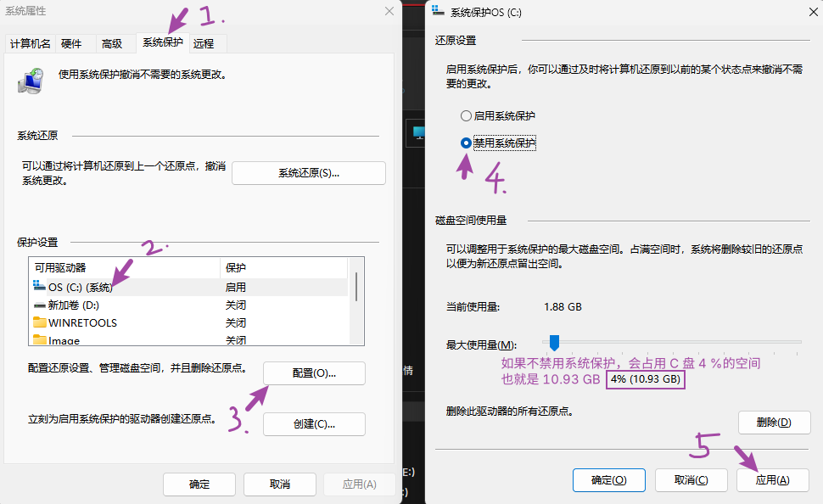Apply changes with 应用(A) in 系统保护OS (C:)
Viewport: 823px width, 504px height.
(773, 480)
